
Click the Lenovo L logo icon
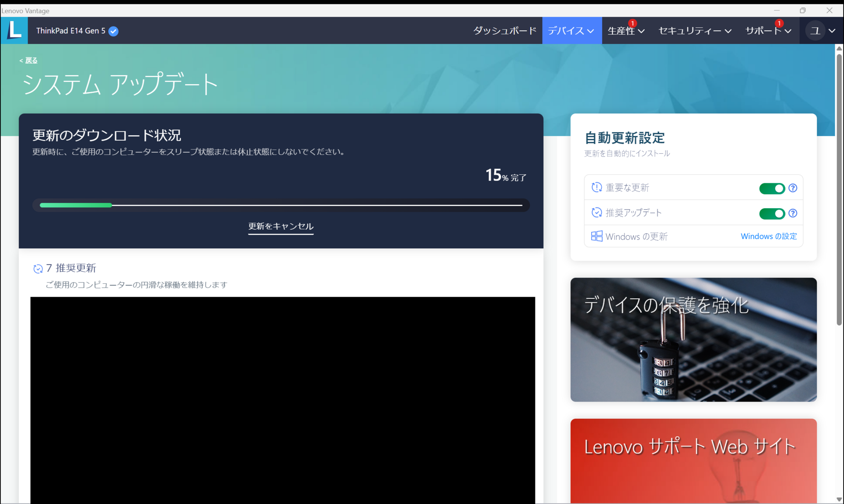pos(14,30)
